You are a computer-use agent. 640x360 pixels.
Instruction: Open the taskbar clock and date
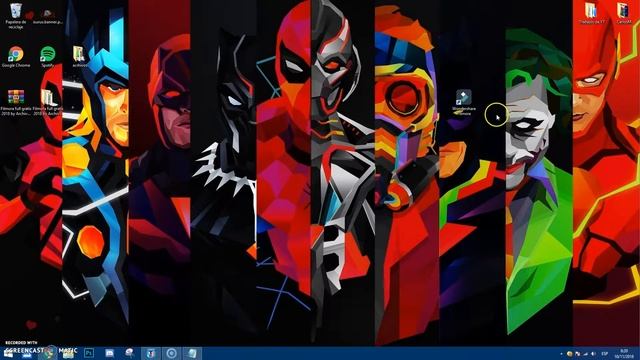624,353
